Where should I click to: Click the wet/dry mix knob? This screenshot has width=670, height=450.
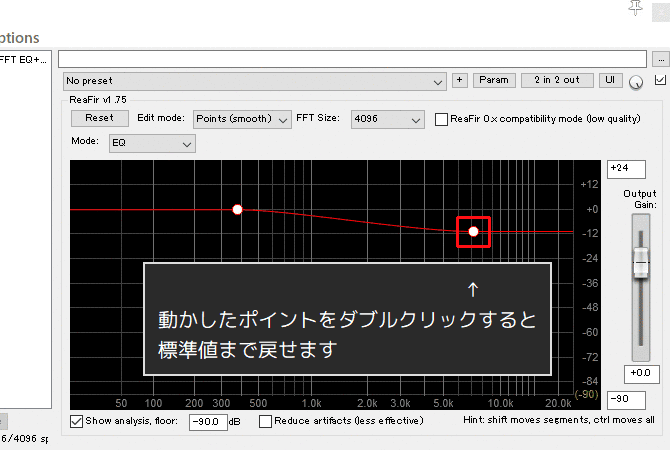pos(636,83)
